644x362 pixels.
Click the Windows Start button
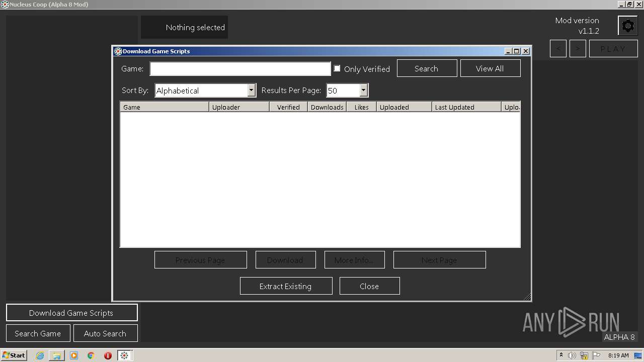(x=14, y=355)
